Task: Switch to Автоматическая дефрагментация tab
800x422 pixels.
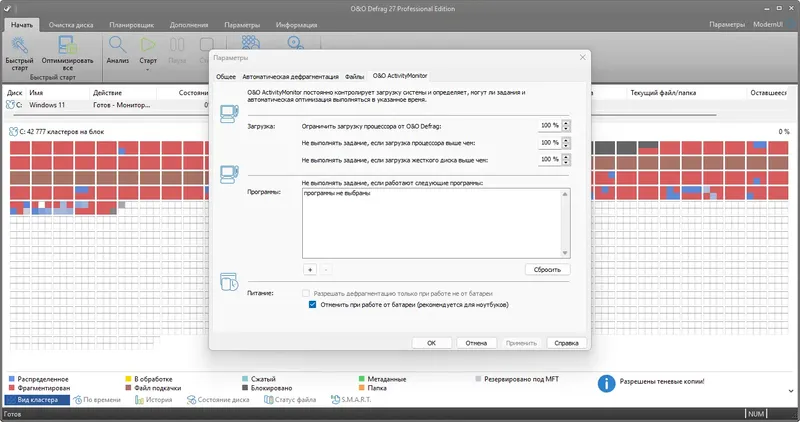Action: point(290,77)
